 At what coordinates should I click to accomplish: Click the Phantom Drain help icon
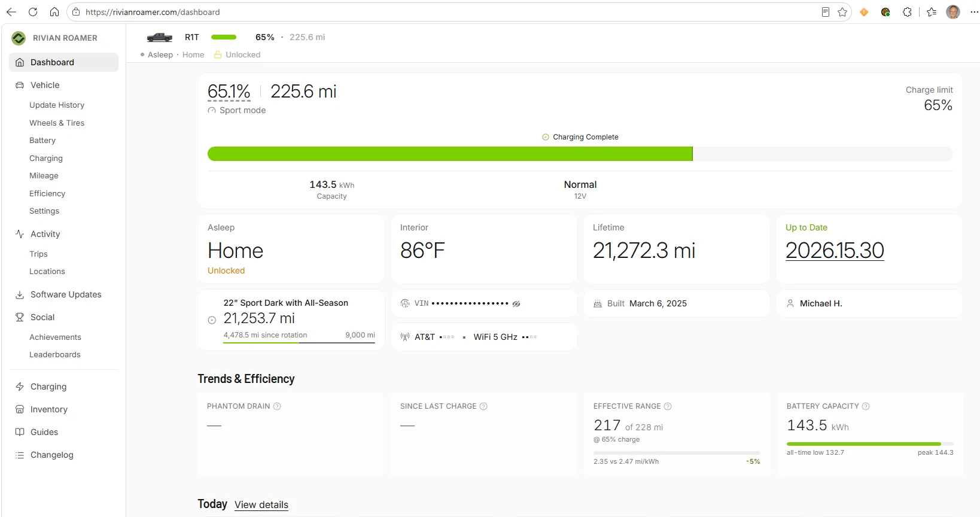277,406
